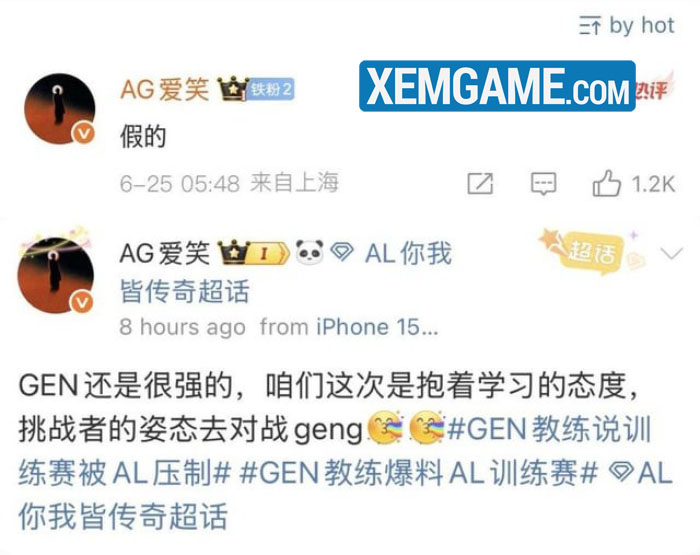Click the 铁粉2 fan badge

271,89
